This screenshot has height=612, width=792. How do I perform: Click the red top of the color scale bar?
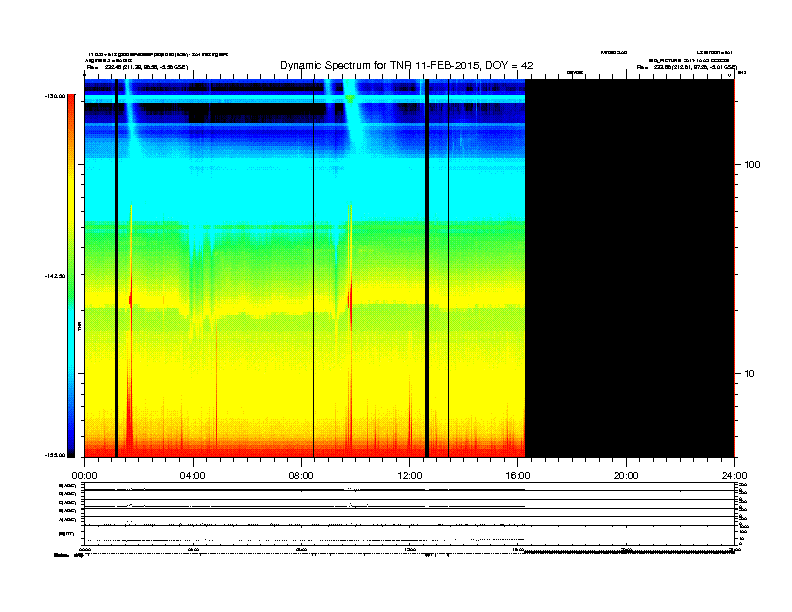coord(71,106)
